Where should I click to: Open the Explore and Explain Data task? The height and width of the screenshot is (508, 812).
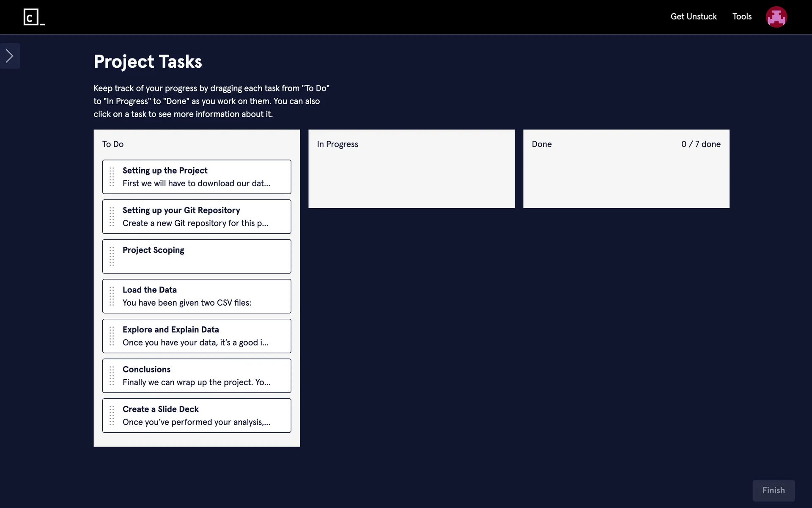tap(203, 336)
